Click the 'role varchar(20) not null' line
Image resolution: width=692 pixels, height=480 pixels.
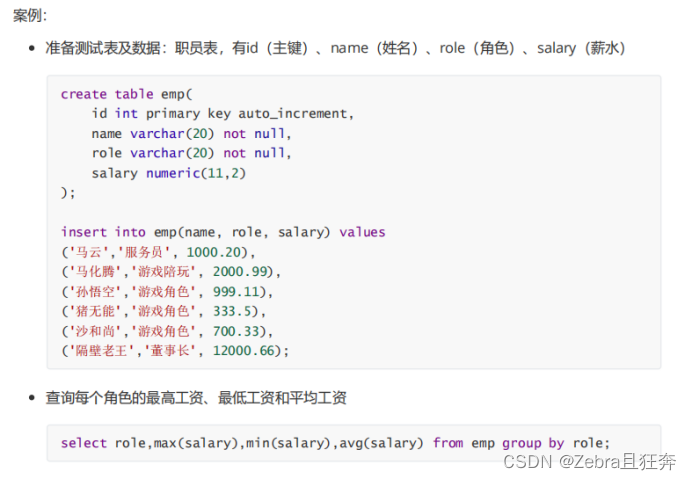(190, 153)
